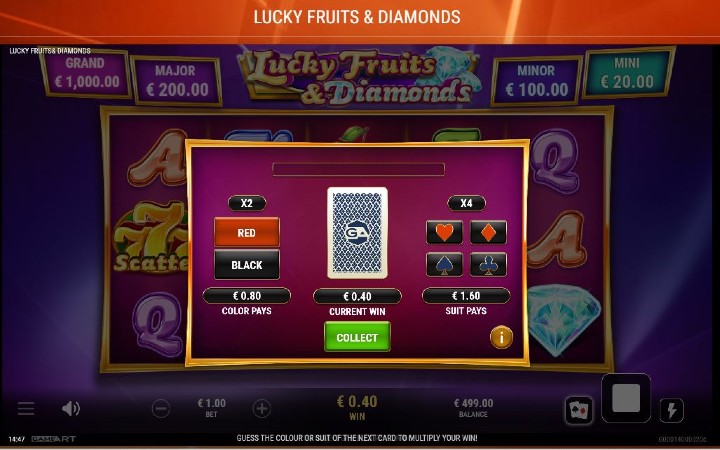Select the MINI jackpot panel
Viewport: 720px width, 450px height.
point(627,73)
